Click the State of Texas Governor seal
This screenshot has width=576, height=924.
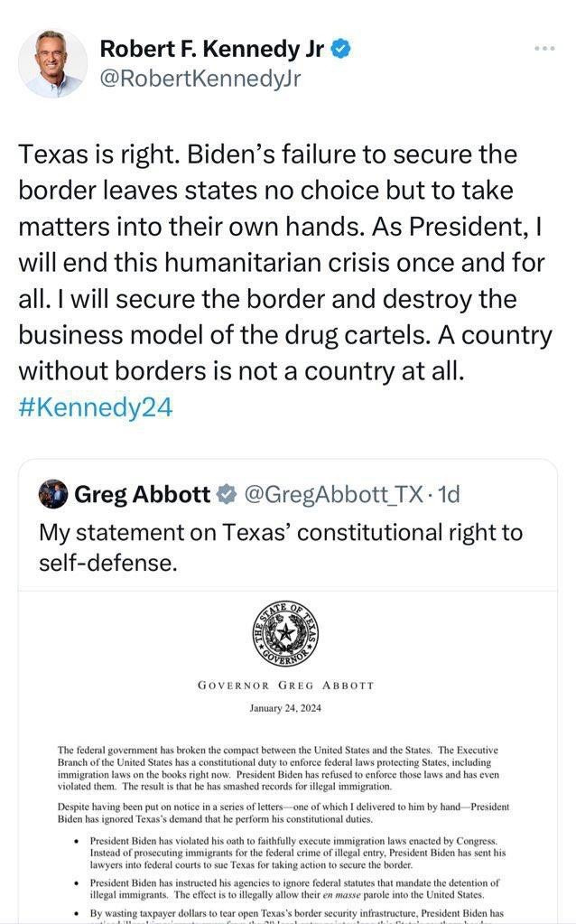pyautogui.click(x=286, y=636)
